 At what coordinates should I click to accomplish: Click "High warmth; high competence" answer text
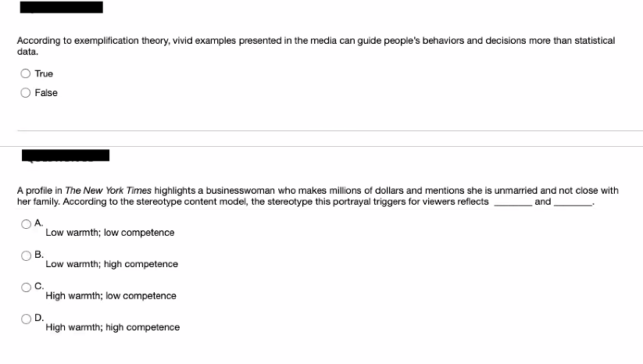click(x=113, y=327)
